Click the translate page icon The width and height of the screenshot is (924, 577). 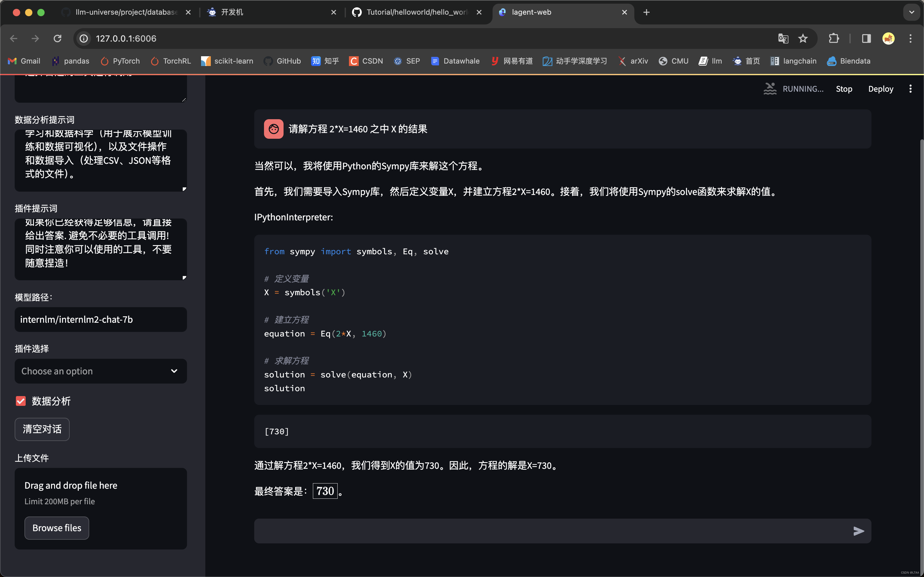783,38
